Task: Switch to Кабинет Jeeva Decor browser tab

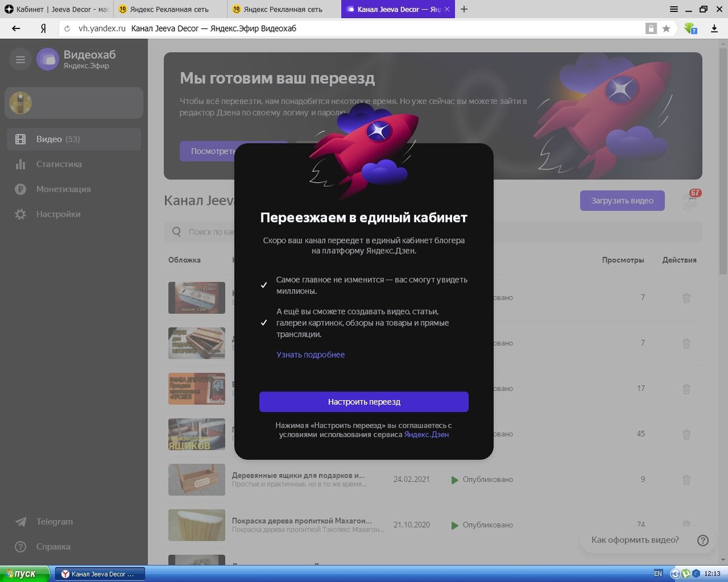Action: click(56, 9)
